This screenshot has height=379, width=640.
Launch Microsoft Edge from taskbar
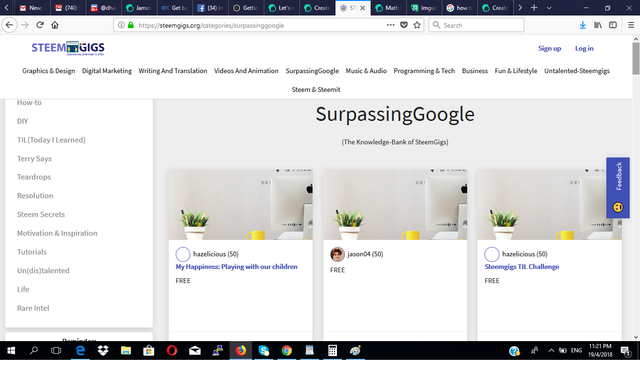click(x=80, y=350)
